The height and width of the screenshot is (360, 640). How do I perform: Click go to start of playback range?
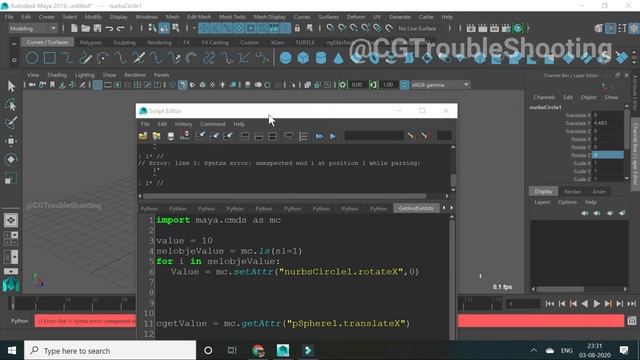(x=550, y=304)
